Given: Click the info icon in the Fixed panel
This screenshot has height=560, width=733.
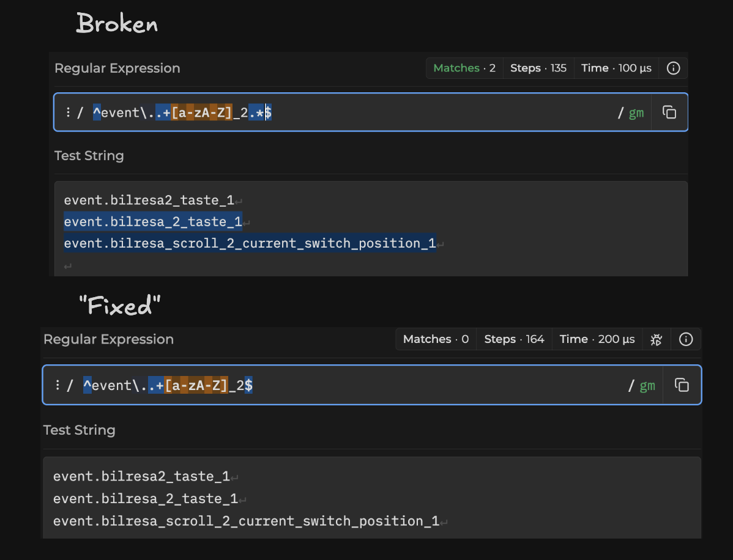Looking at the screenshot, I should [686, 339].
